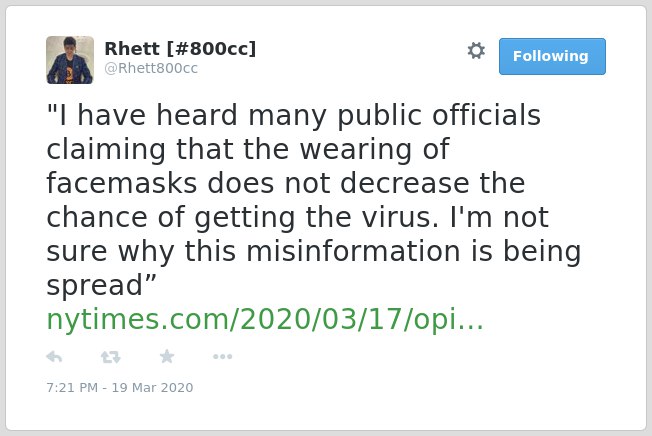Expand the user actions gear dropdown

coord(476,51)
